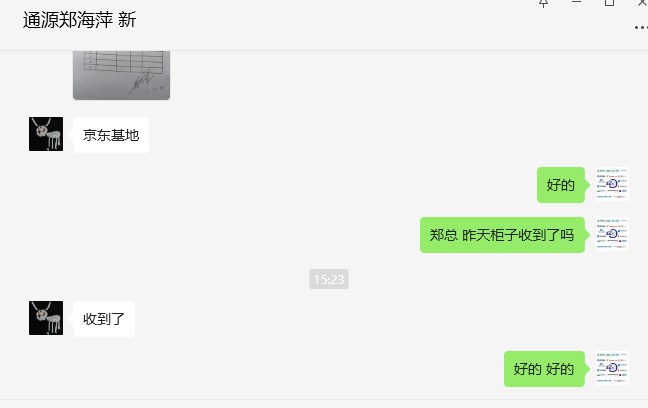The width and height of the screenshot is (648, 408).
Task: Open the three-dot chat info menu
Action: [x=641, y=28]
